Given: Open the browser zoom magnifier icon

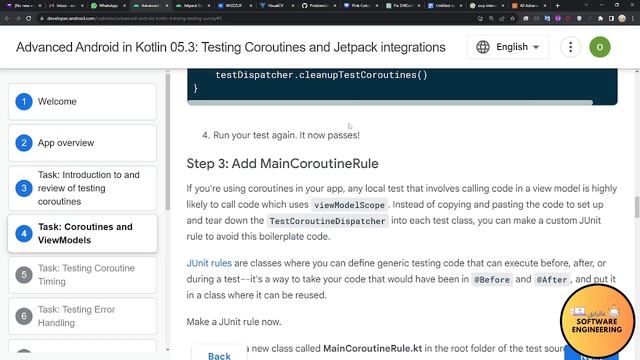Looking at the screenshot, I should tap(491, 18).
